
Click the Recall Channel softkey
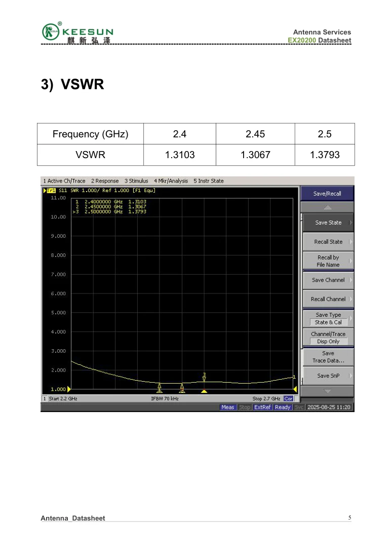tap(328, 299)
